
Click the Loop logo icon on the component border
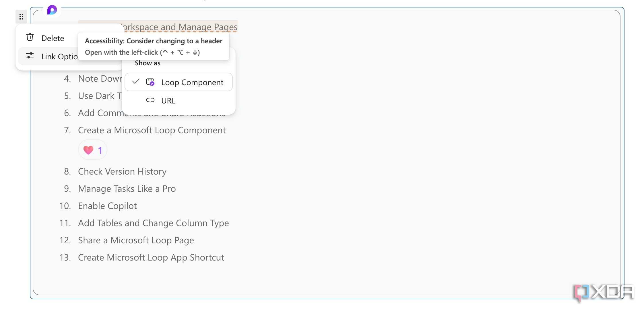point(52,10)
